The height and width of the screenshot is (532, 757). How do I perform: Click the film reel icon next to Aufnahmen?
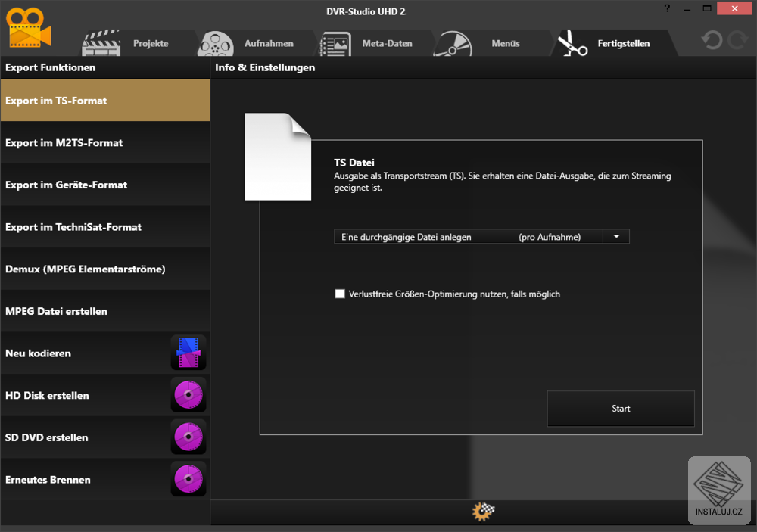pyautogui.click(x=216, y=44)
